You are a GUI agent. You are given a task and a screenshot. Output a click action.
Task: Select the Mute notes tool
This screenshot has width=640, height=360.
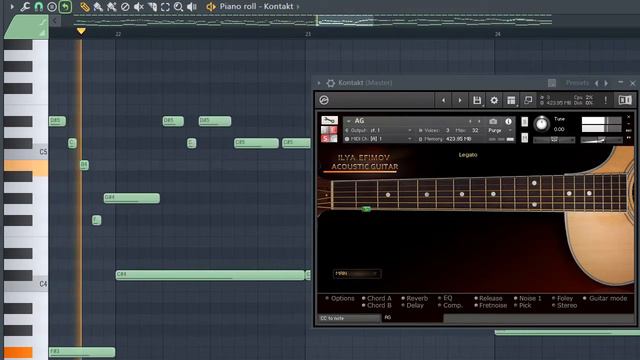pos(139,7)
